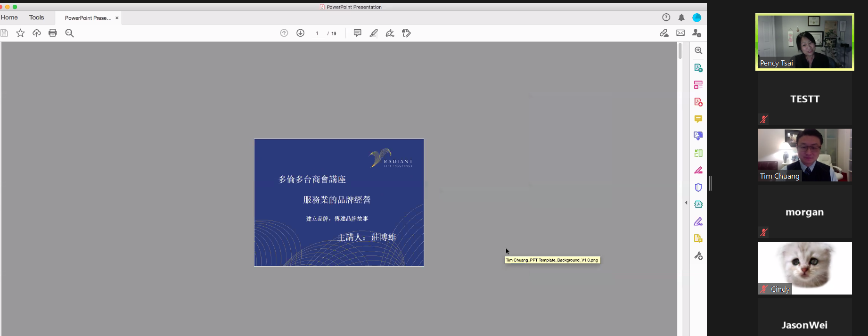The height and width of the screenshot is (336, 868).
Task: Open the Create PDF tool
Action: tap(698, 102)
